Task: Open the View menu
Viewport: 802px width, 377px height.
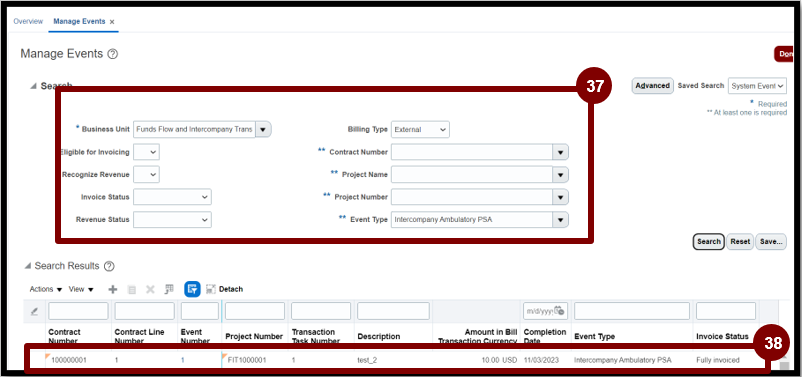Action: click(x=81, y=290)
